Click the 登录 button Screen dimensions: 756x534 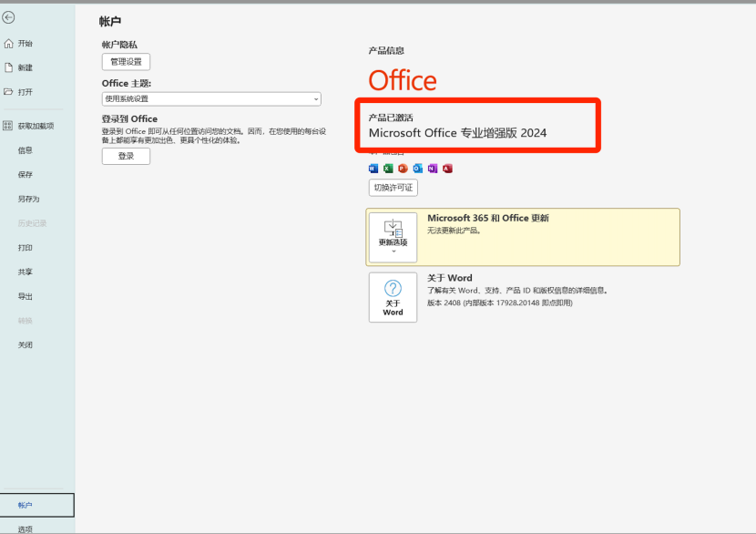(126, 157)
